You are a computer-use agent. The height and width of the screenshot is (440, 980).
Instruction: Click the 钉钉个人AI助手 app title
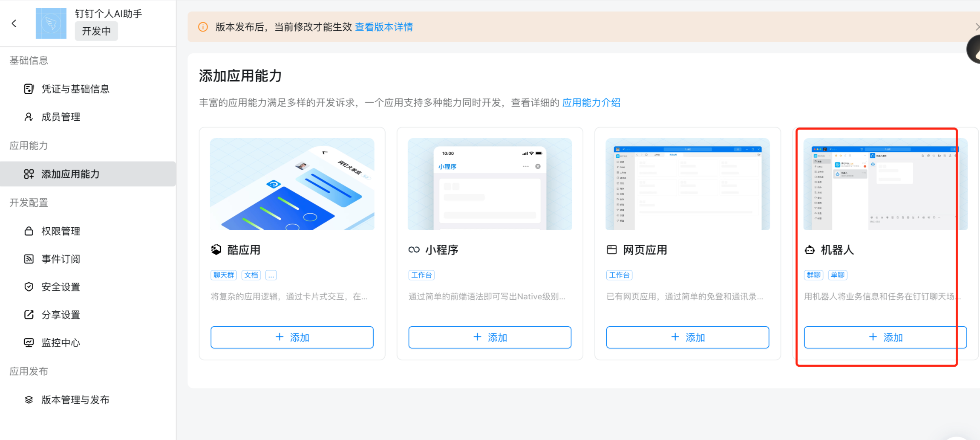tap(109, 14)
